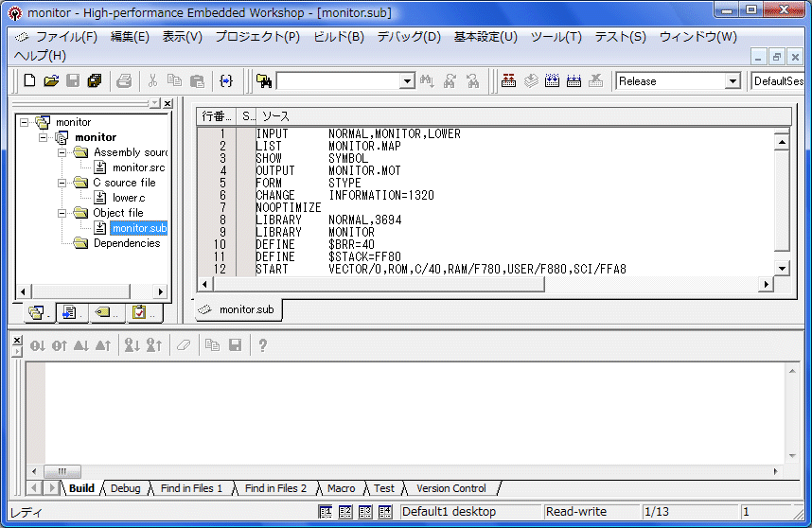Click the find previous icon
Image resolution: width=812 pixels, height=528 pixels.
click(x=472, y=80)
